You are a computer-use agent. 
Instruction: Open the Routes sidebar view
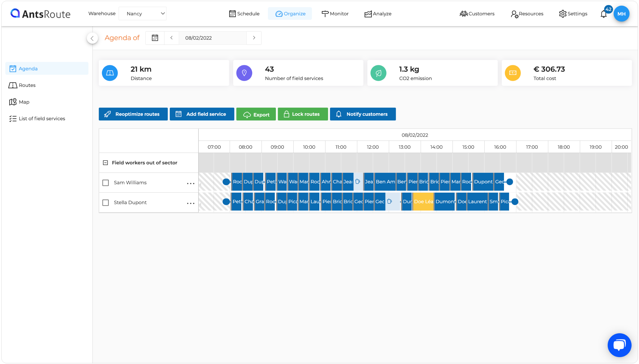tap(27, 85)
